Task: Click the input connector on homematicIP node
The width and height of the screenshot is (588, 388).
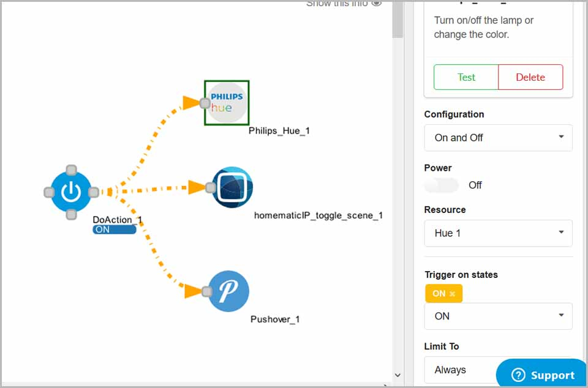Action: (x=211, y=187)
